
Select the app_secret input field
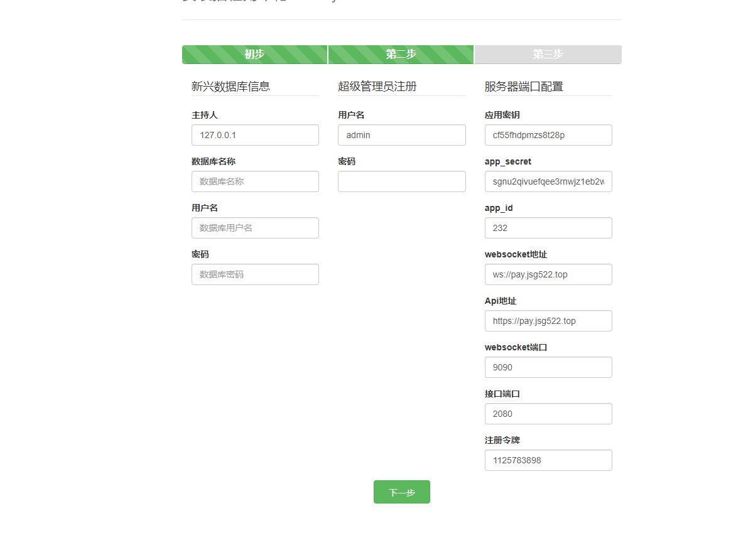tap(548, 181)
